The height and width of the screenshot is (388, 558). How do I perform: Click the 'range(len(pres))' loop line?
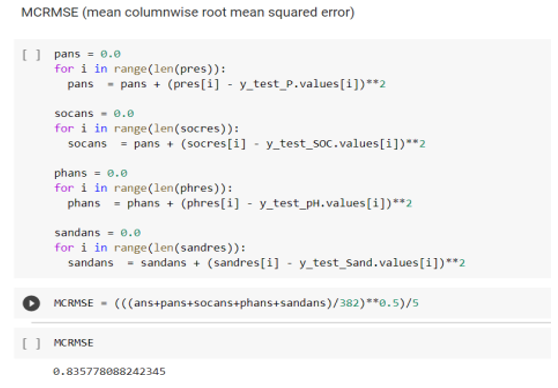[x=140, y=69]
